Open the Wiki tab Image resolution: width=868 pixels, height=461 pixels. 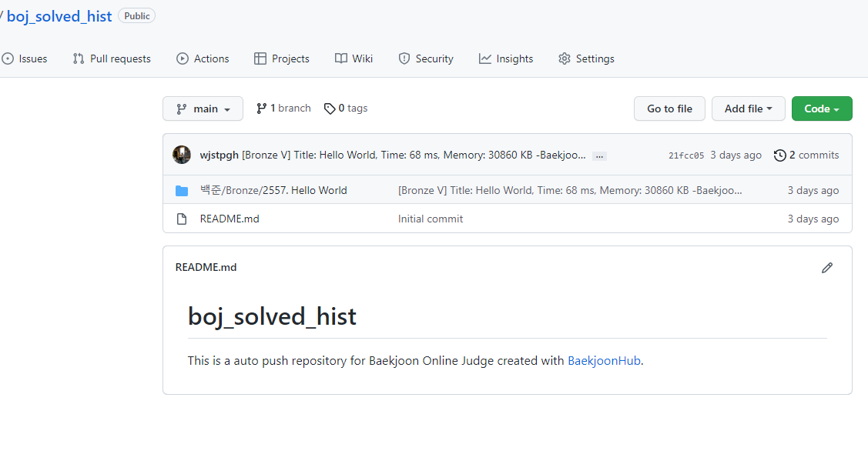pyautogui.click(x=354, y=58)
